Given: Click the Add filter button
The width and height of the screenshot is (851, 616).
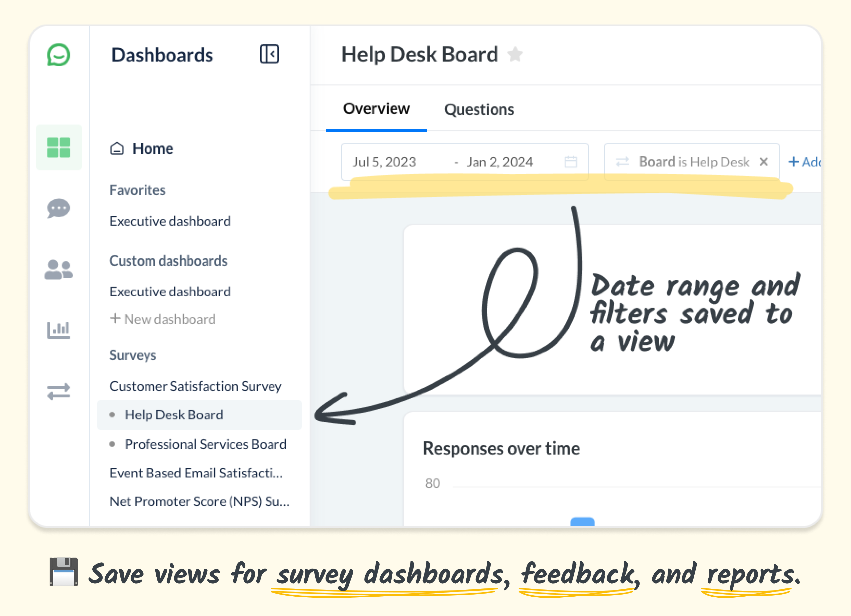Looking at the screenshot, I should (x=805, y=162).
